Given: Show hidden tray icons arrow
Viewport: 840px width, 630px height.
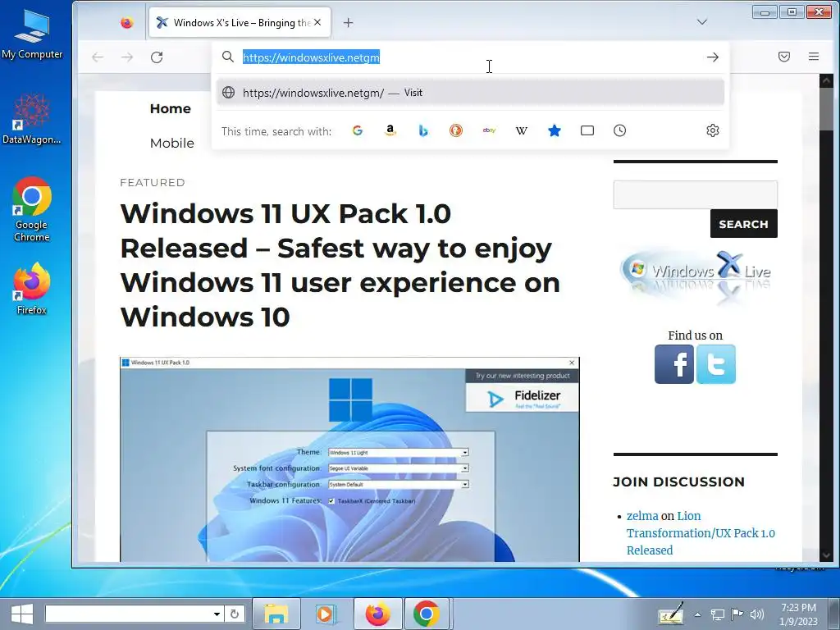Looking at the screenshot, I should tap(697, 614).
